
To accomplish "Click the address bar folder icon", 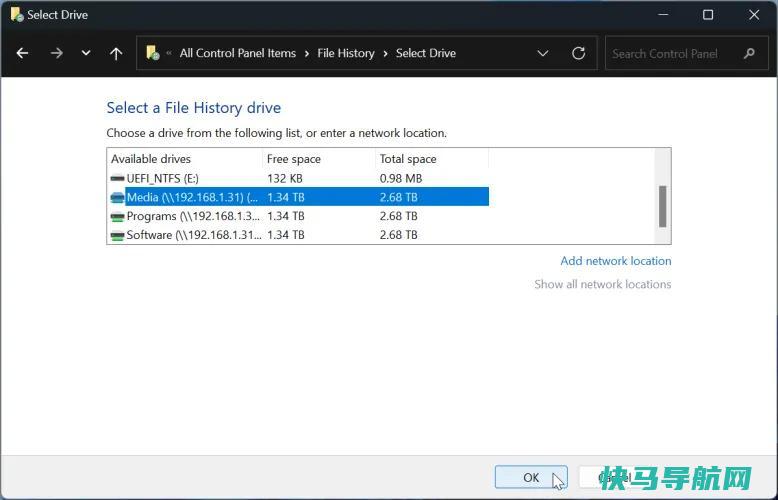I will coord(153,53).
